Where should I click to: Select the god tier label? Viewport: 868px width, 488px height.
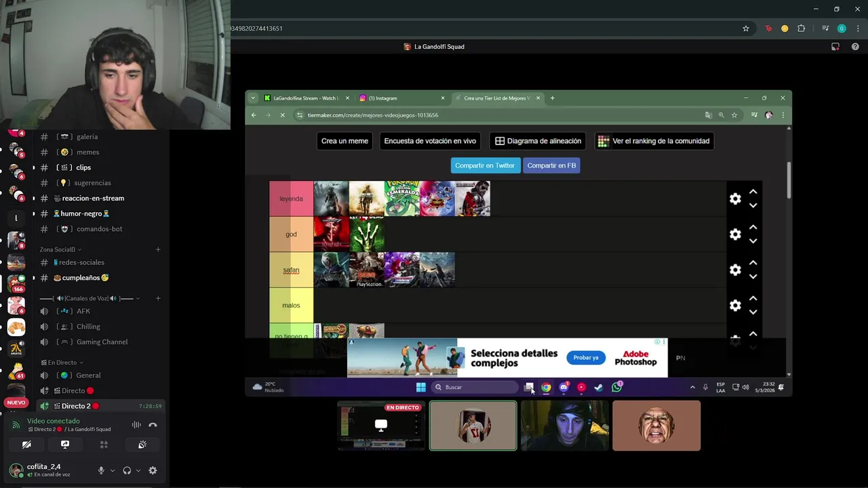[291, 235]
